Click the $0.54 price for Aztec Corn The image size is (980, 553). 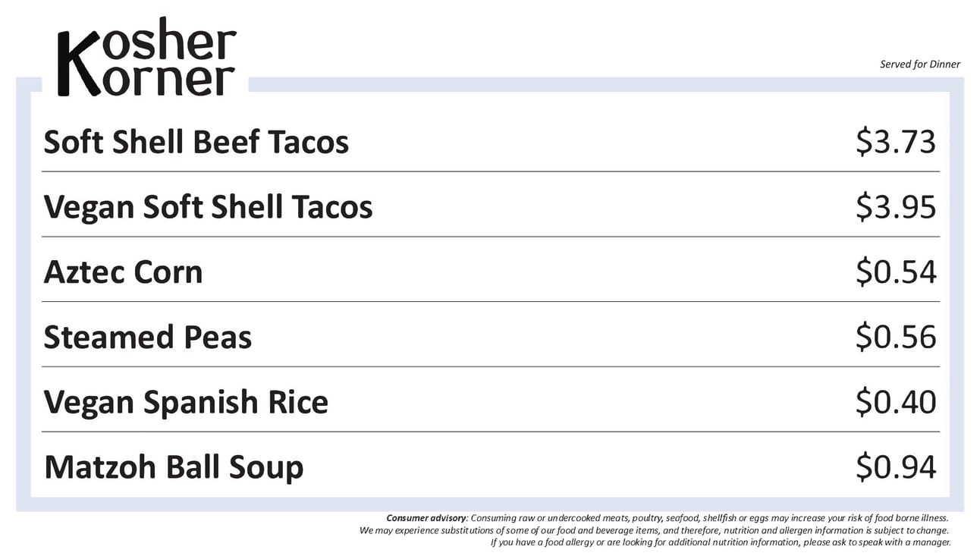coord(896,272)
